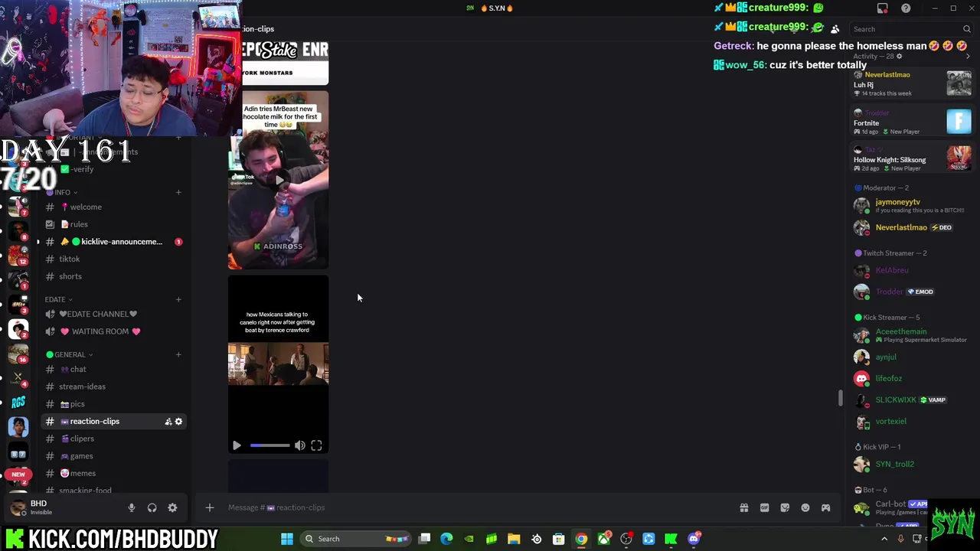Collapse the GENERAL category
This screenshot has width=980, height=551.
tap(70, 354)
